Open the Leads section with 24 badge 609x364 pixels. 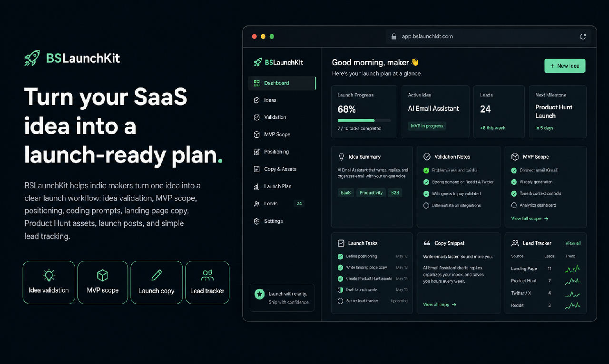pyautogui.click(x=282, y=204)
